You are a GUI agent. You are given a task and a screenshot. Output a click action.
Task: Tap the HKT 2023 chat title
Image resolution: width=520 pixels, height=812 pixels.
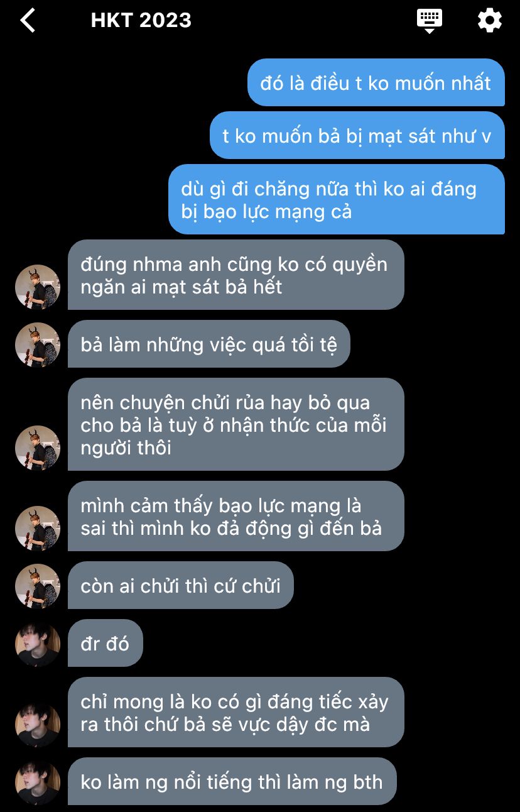[x=141, y=20]
